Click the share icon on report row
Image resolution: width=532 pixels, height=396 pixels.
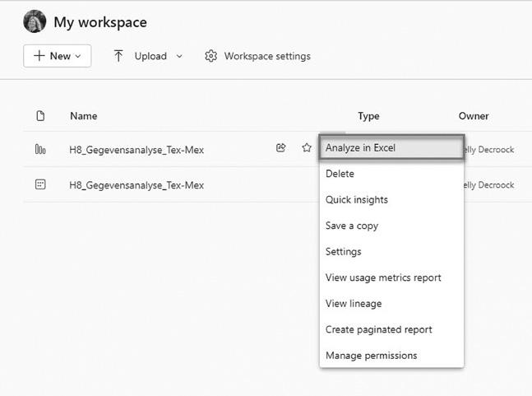pos(281,148)
